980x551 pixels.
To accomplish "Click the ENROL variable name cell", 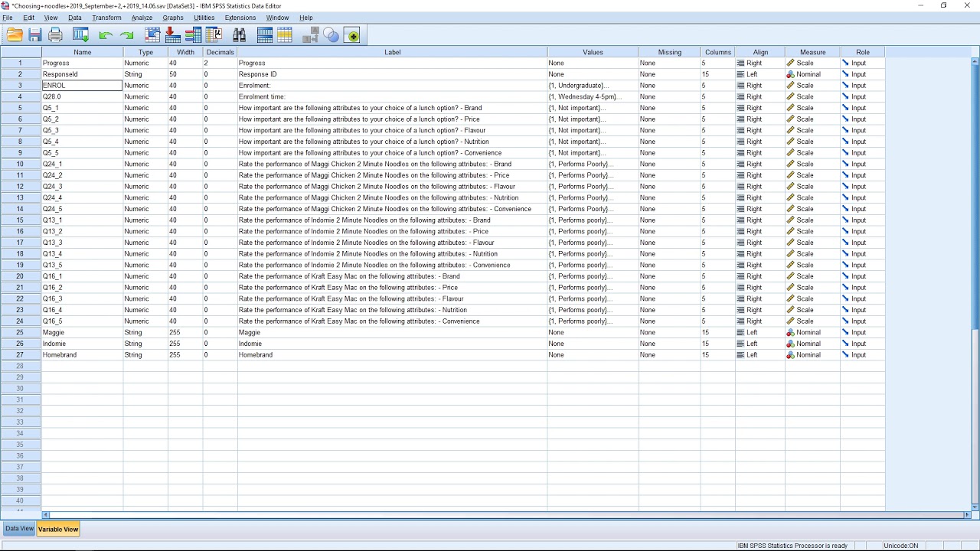I will coord(82,86).
